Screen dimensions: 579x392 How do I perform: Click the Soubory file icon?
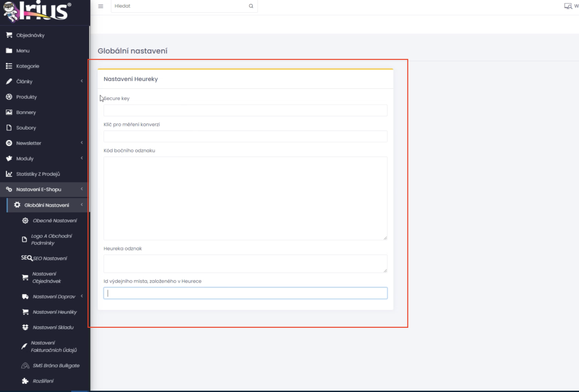(9, 128)
